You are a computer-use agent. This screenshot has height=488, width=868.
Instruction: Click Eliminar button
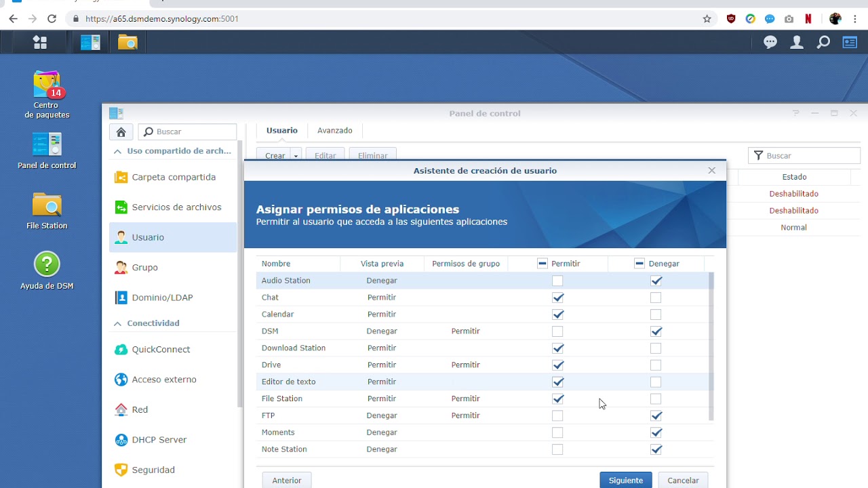[373, 156]
